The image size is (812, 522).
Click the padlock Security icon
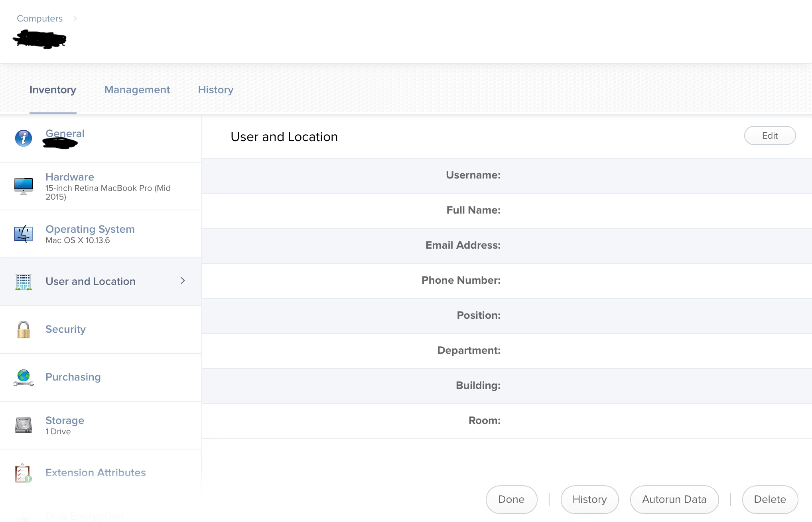(x=24, y=330)
